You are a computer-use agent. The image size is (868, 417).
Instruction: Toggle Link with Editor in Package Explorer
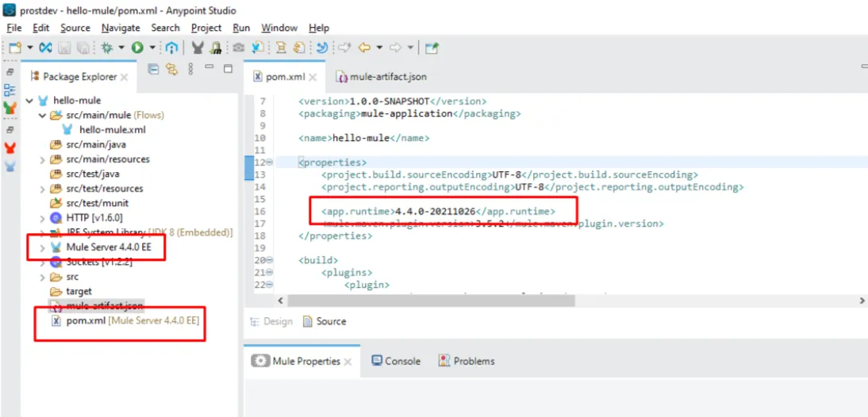click(x=171, y=69)
